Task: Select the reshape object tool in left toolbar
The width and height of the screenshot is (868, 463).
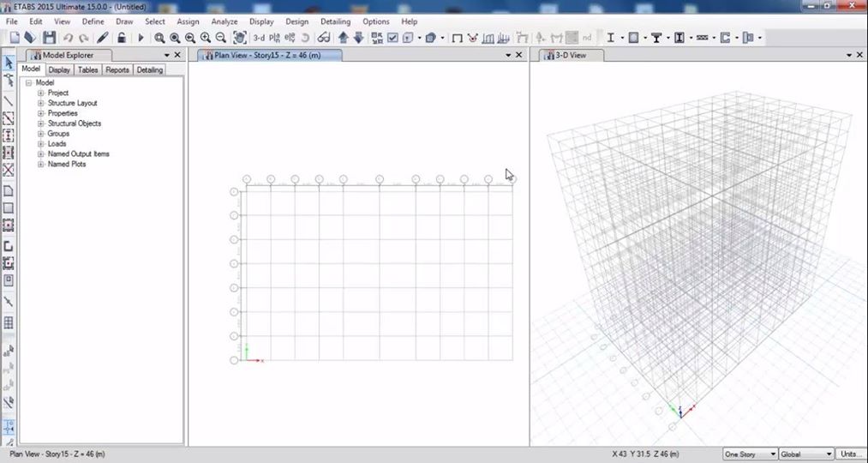Action: coord(9,81)
